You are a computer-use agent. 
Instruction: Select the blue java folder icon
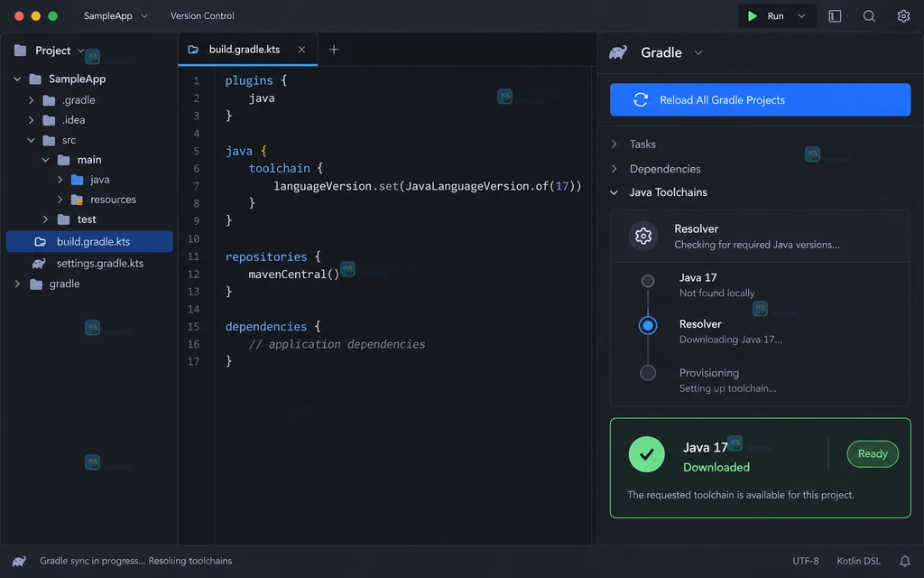tap(78, 180)
